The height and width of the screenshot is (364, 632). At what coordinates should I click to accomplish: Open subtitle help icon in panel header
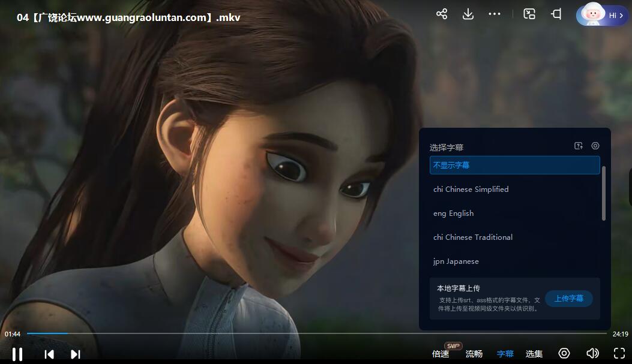[x=579, y=146]
